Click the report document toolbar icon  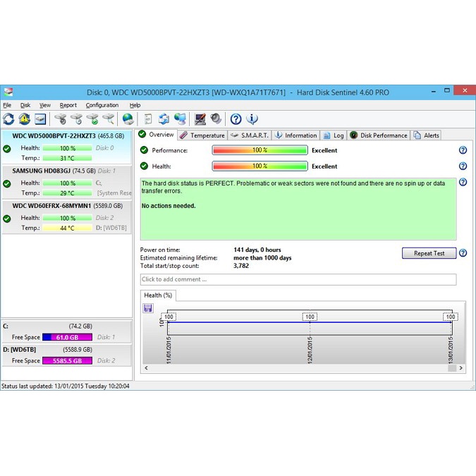(x=148, y=119)
